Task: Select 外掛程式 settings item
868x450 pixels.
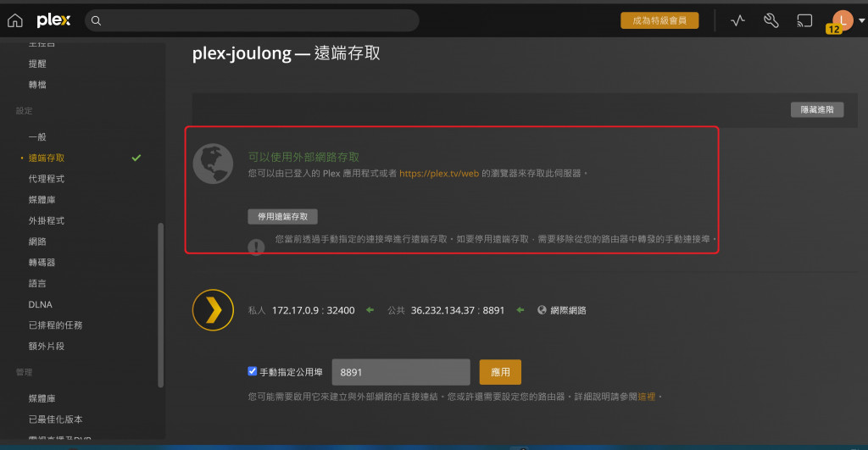Action: (47, 220)
